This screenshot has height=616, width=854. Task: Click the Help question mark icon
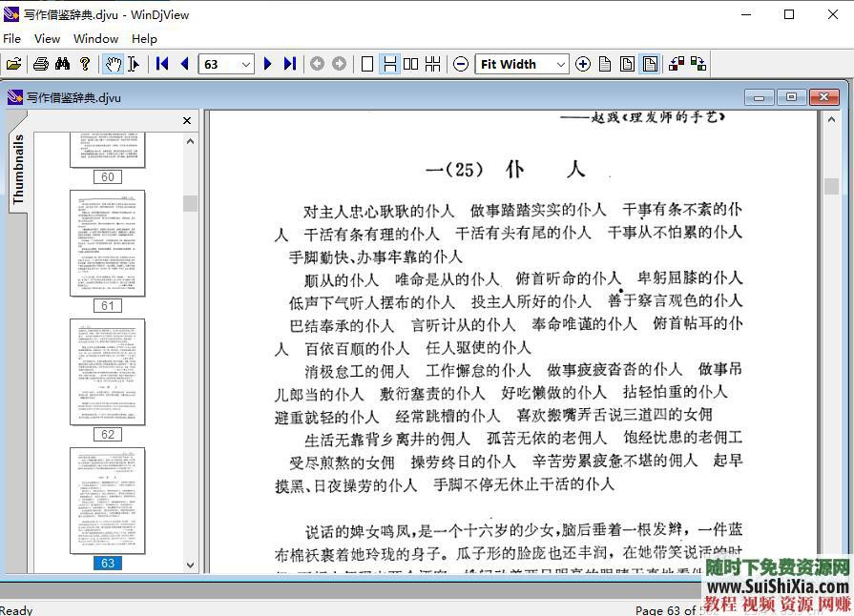(x=83, y=64)
